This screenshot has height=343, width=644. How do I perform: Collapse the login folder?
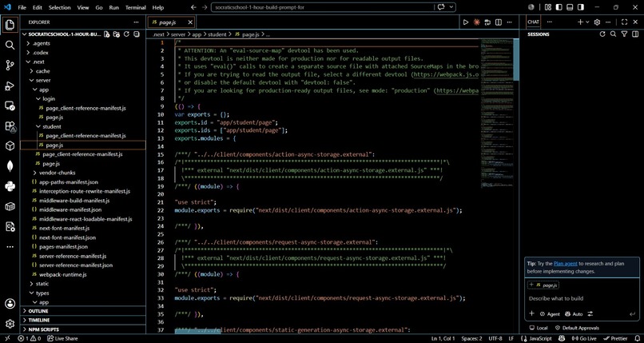[48, 98]
